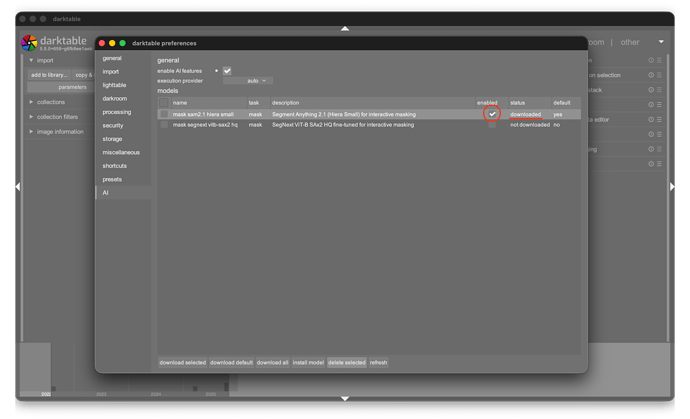Sort models by the status column
The image size is (690, 419).
529,103
